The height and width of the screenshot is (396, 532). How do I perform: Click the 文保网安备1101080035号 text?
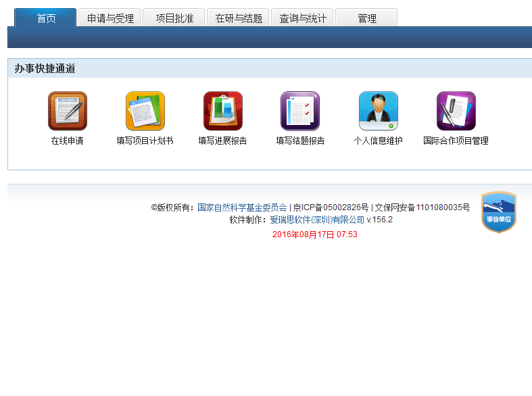[422, 207]
